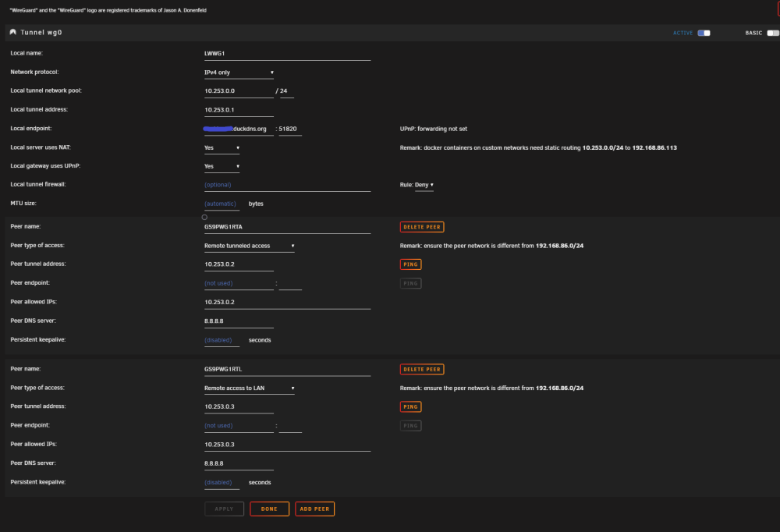Click the Local tunnel firewall optional field
Screen dimensions: 780x532
point(287,185)
